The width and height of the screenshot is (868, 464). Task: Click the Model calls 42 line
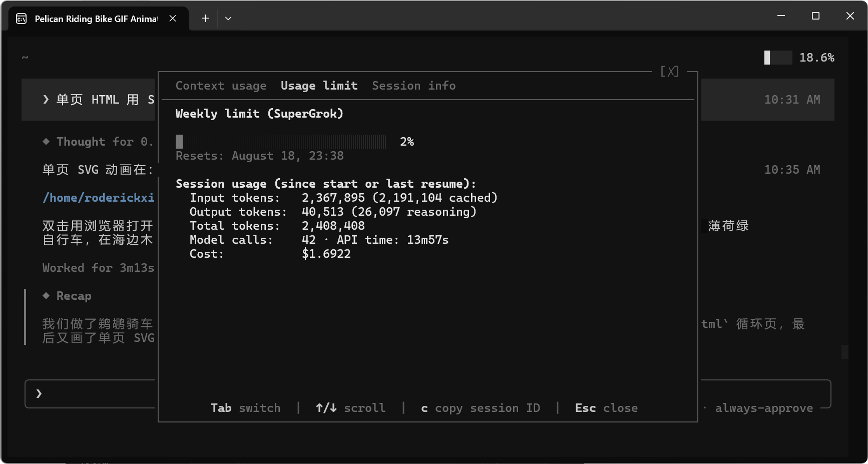click(x=319, y=240)
